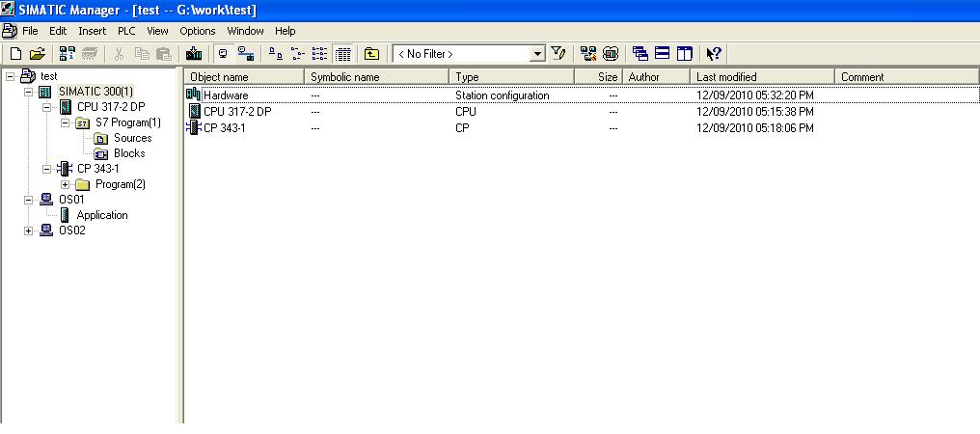Viewport: 980px width, 434px height.
Task: Click the S7 Program(1) folder icon
Action: click(83, 122)
